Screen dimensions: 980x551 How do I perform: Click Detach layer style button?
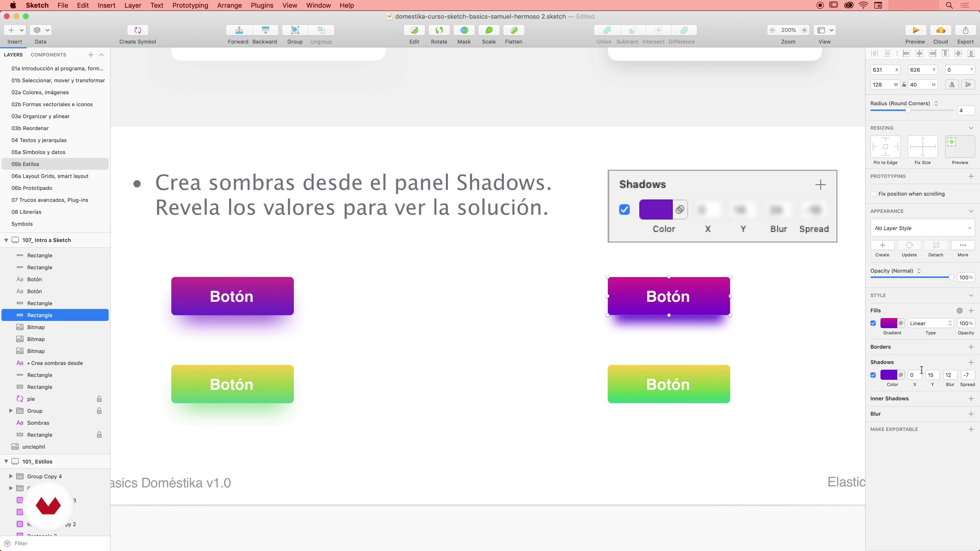point(936,245)
